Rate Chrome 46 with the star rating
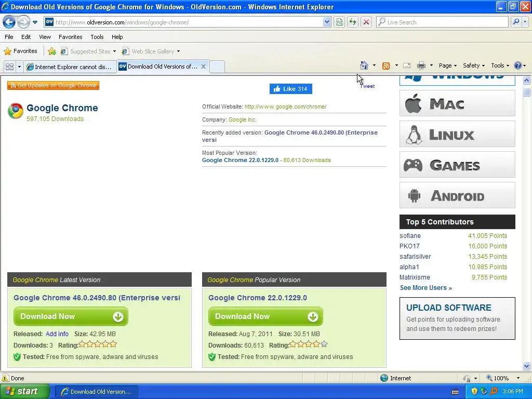This screenshot has height=399, width=532. click(x=98, y=344)
